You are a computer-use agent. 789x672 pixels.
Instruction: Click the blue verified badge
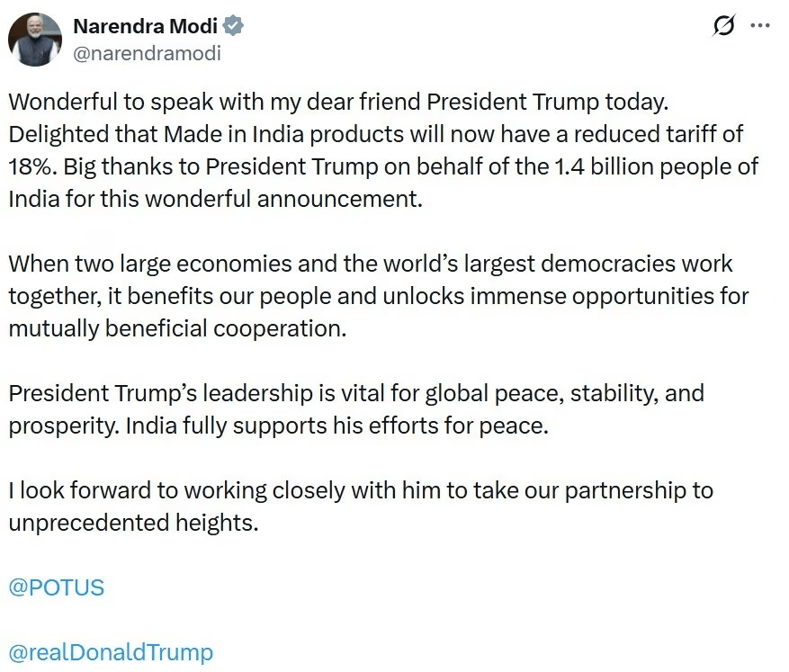[x=233, y=27]
